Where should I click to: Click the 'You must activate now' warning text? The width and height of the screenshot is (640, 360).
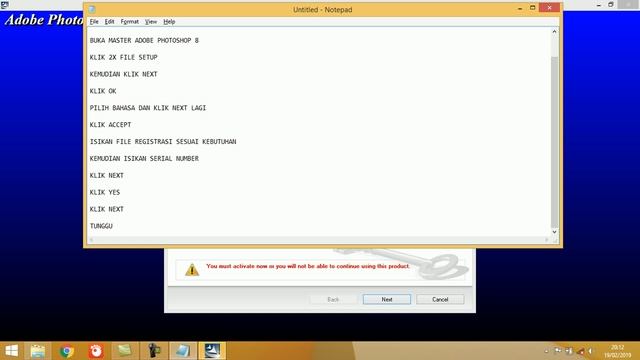[x=308, y=266]
